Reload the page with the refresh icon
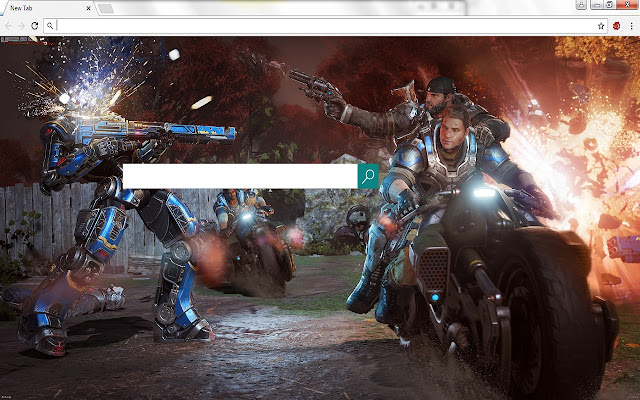Viewport: 640px width, 400px height. pos(35,26)
